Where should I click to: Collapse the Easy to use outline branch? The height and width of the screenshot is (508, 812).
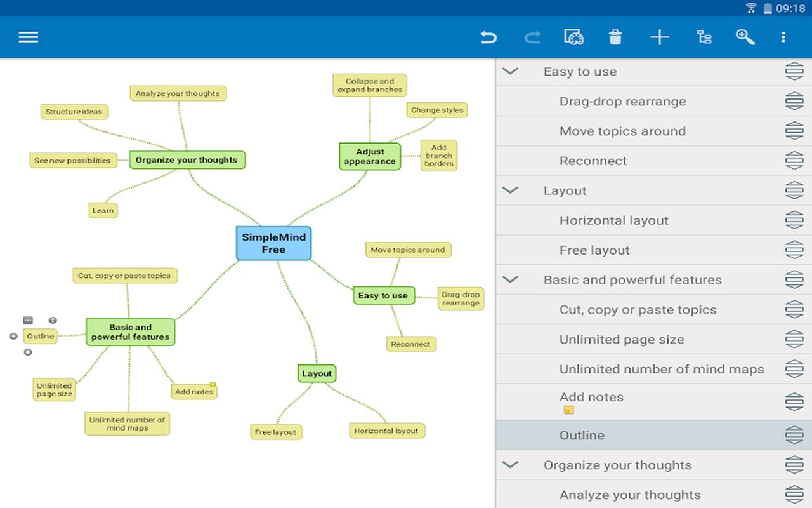coord(510,72)
